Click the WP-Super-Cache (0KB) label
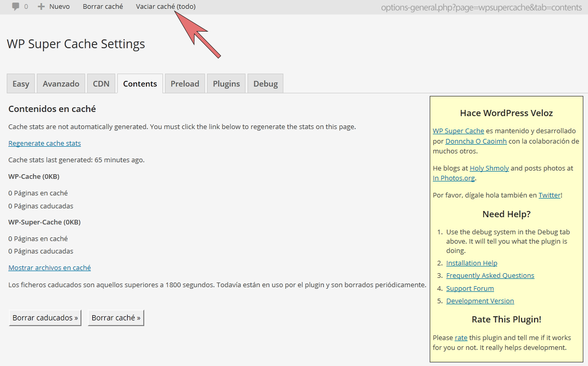This screenshot has width=588, height=366. [x=44, y=222]
